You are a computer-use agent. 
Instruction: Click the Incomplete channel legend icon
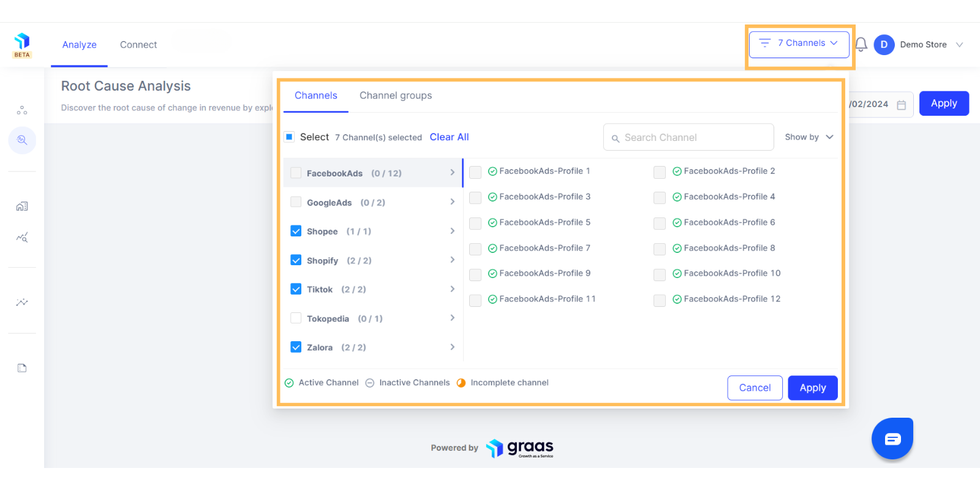coord(461,383)
